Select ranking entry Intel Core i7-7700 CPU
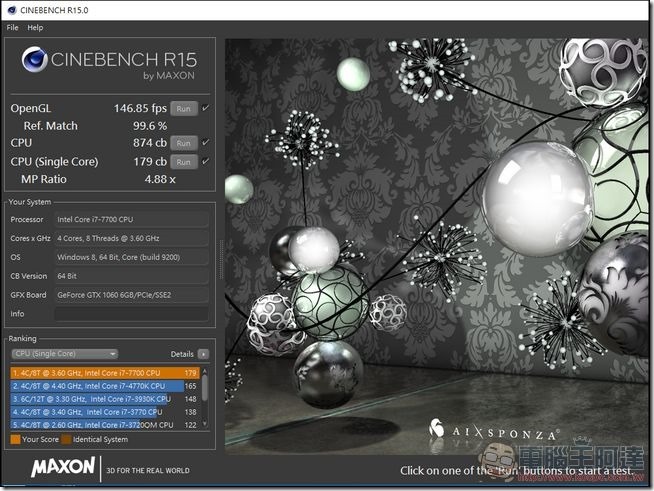 coord(105,373)
